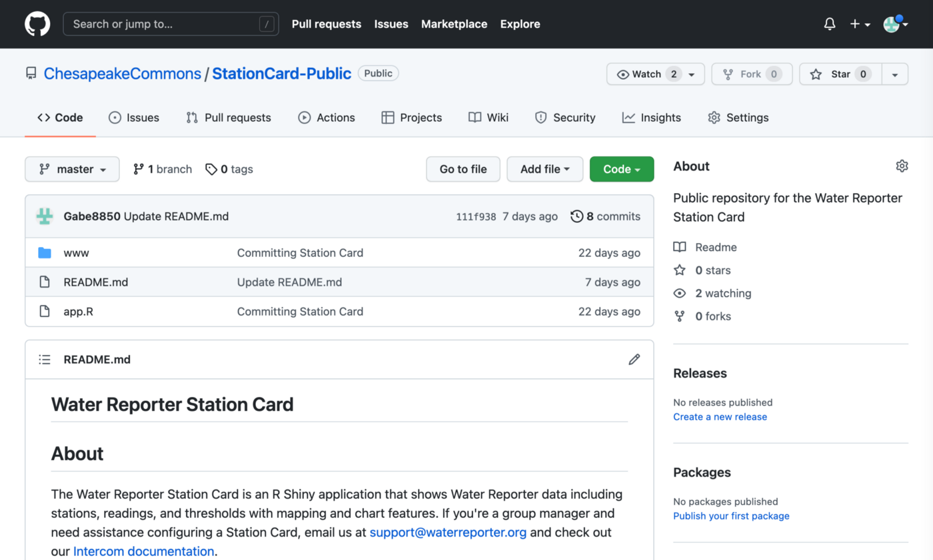Screen dimensions: 933x560
Task: Expand the Watch options dropdown arrow
Action: pyautogui.click(x=692, y=74)
